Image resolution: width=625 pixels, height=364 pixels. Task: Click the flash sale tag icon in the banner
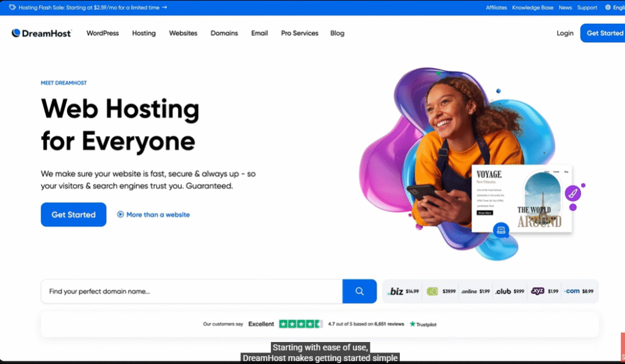[x=12, y=7]
